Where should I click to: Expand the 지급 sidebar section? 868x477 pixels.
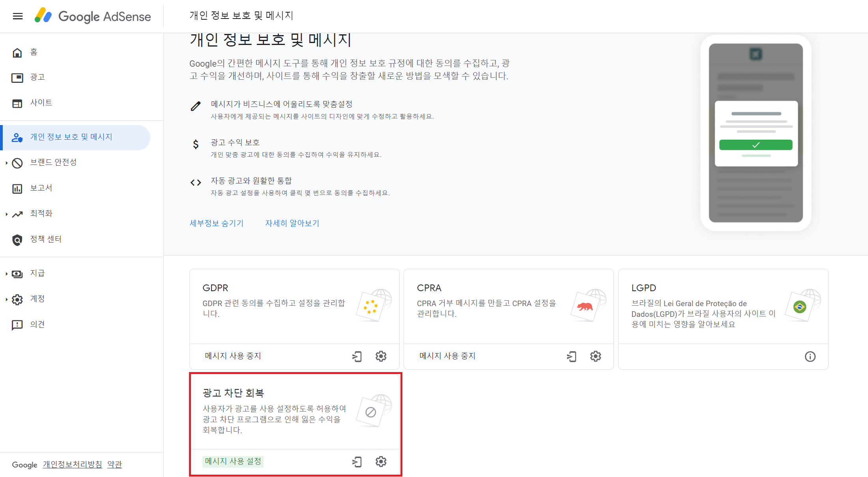tap(7, 273)
